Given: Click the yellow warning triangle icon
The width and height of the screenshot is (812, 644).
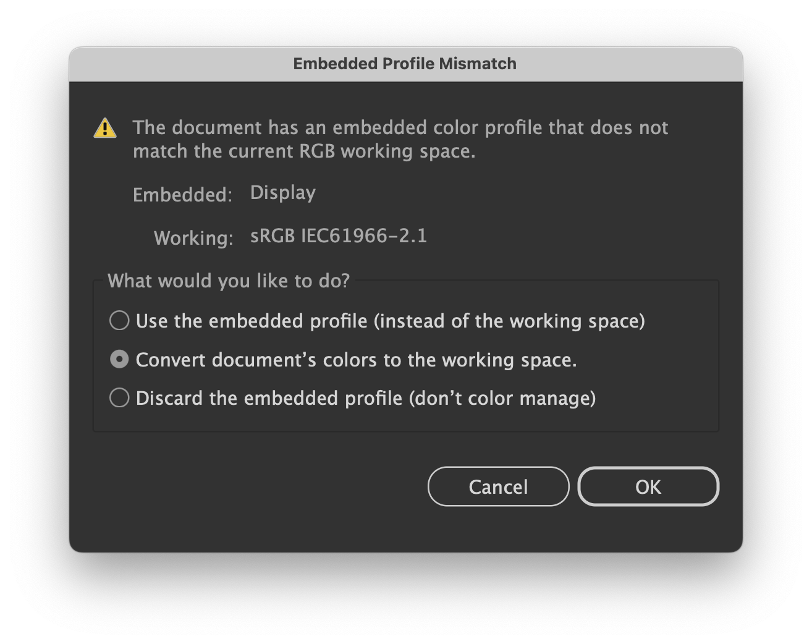Looking at the screenshot, I should (105, 128).
